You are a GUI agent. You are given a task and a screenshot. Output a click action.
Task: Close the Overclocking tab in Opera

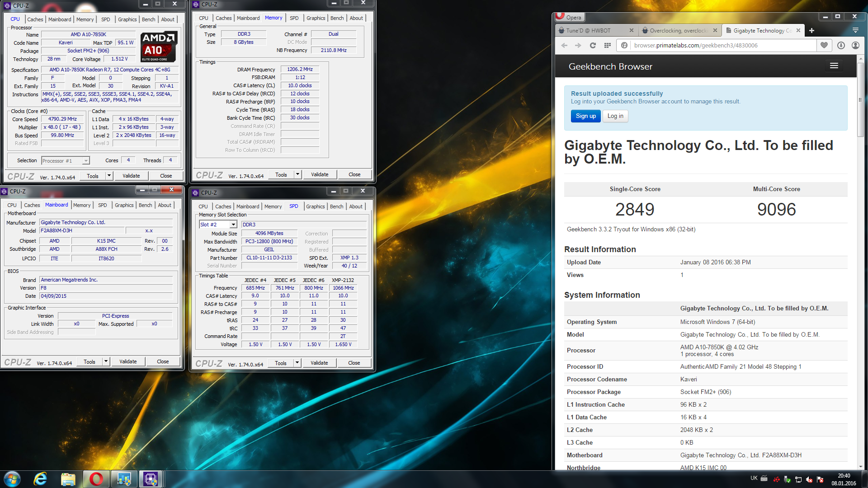coord(715,31)
